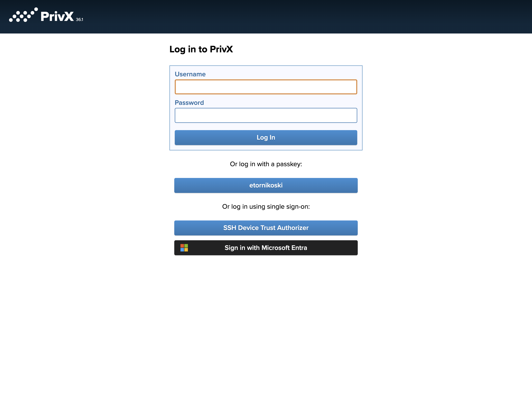Sign in with Microsoft Entra

point(266,248)
